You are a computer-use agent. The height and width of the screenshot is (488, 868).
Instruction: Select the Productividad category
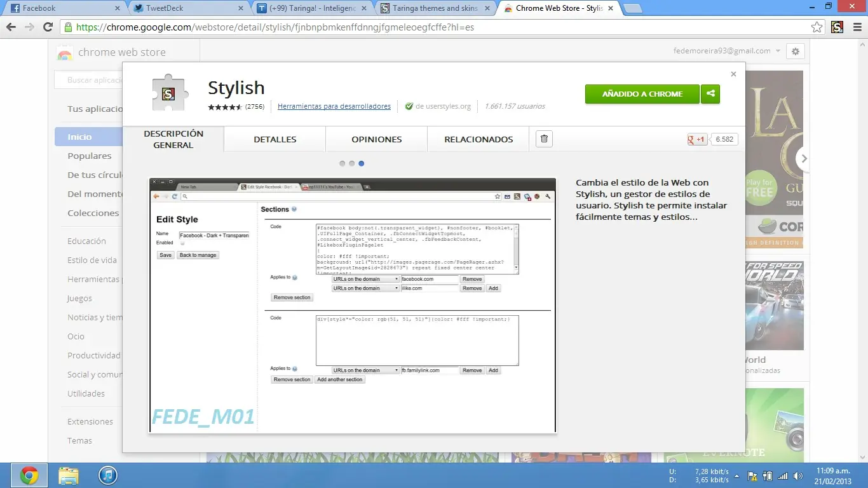click(94, 355)
